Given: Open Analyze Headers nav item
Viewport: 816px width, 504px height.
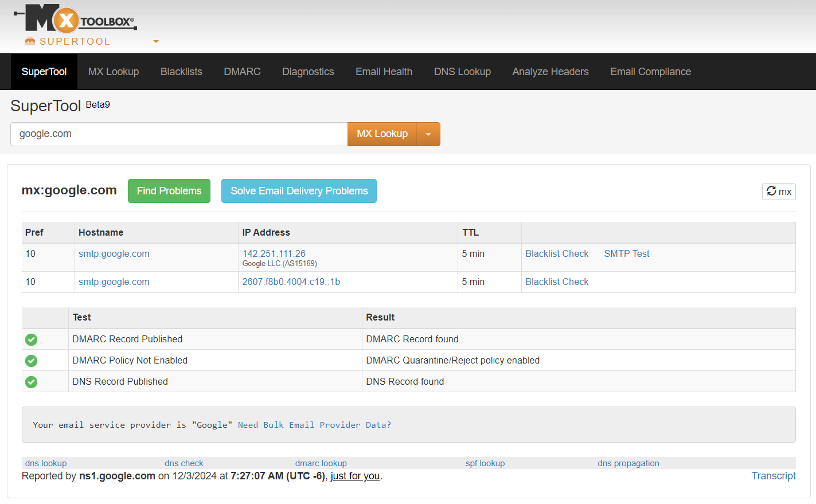Looking at the screenshot, I should tap(550, 72).
